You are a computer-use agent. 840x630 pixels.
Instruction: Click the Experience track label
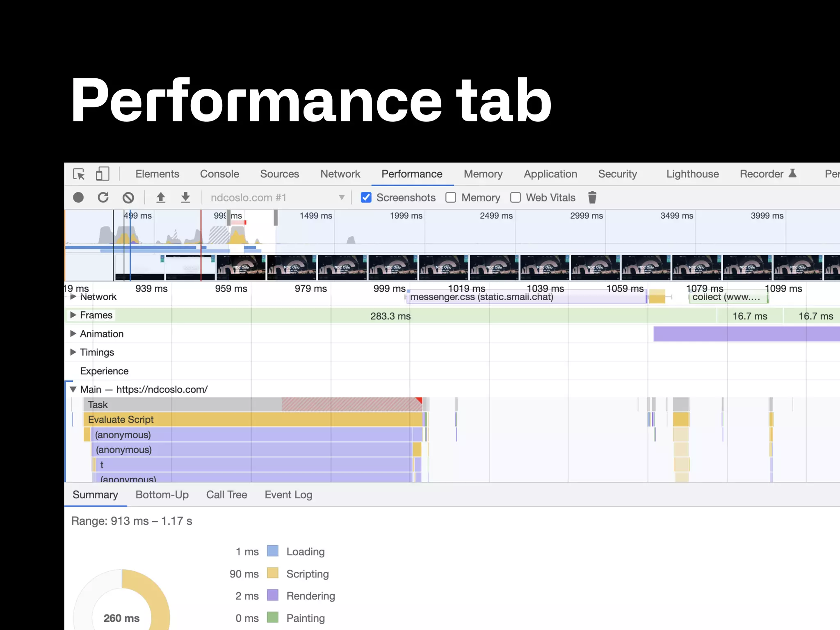tap(104, 371)
